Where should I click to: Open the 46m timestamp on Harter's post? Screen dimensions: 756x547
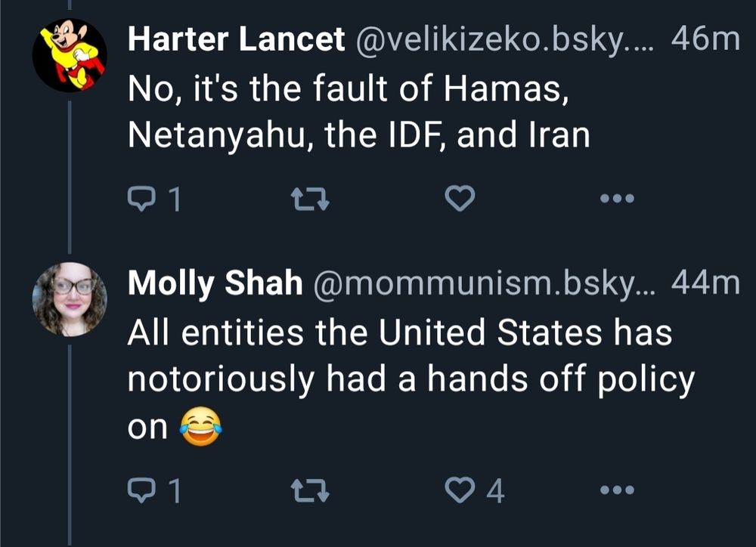tap(705, 40)
